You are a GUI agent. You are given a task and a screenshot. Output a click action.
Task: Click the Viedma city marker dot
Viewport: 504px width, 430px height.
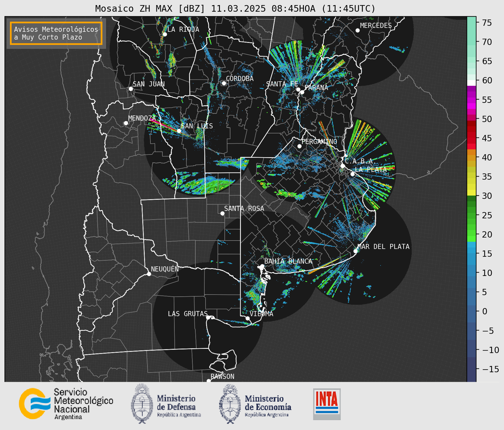point(248,318)
